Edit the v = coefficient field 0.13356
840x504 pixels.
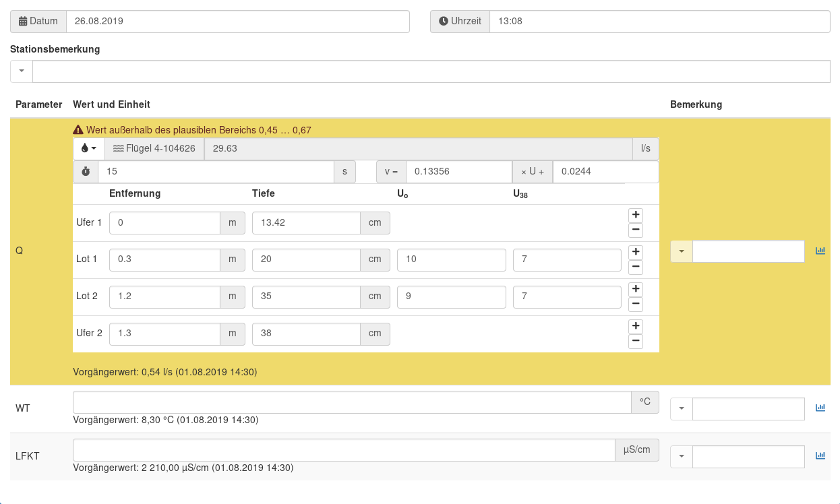[x=459, y=172]
